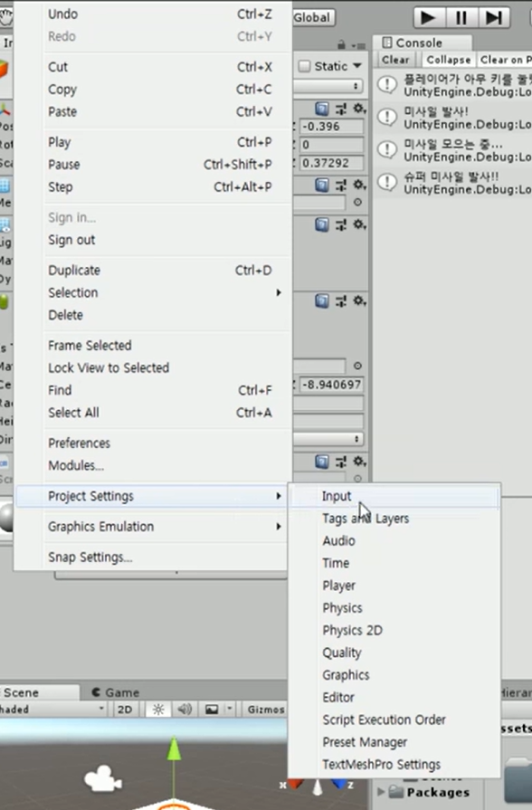The image size is (532, 810).
Task: Open script component help book icon
Action: pos(322,462)
